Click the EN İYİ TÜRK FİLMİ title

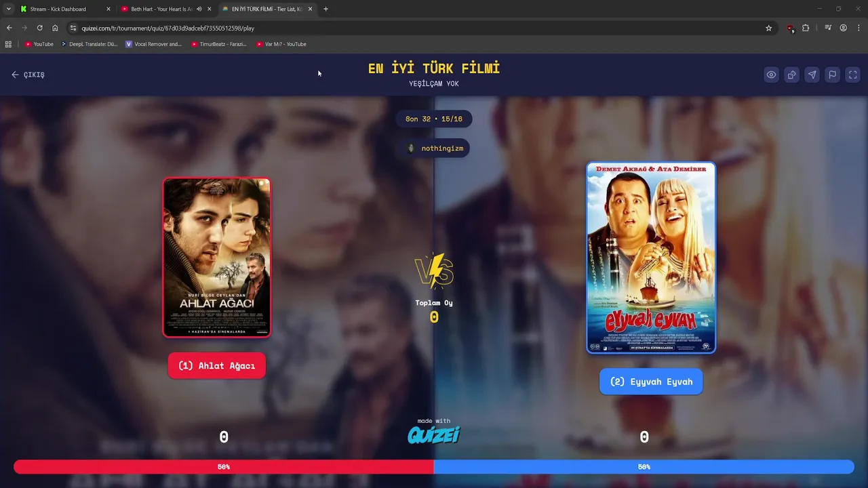(x=434, y=68)
